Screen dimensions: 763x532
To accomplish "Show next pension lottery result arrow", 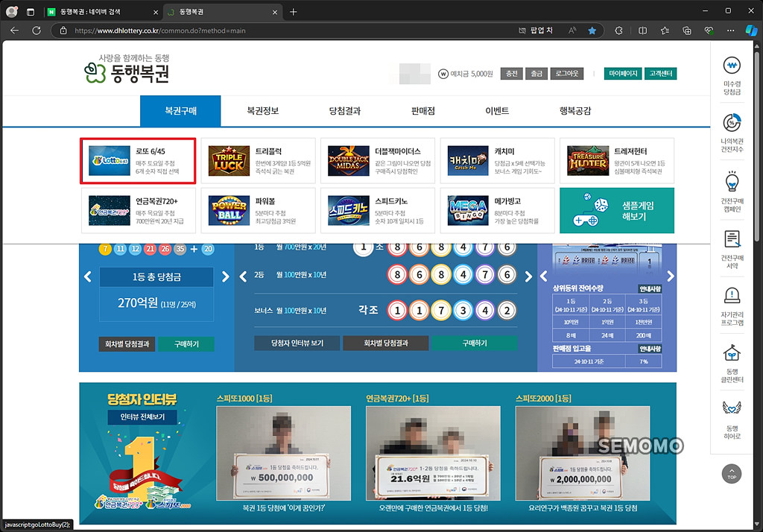I will tap(528, 277).
